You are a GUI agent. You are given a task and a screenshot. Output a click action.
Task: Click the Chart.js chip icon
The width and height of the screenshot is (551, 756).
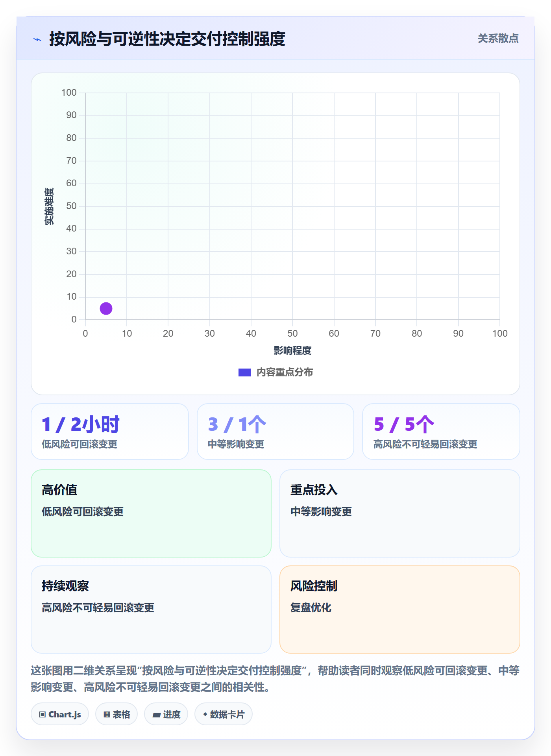43,715
